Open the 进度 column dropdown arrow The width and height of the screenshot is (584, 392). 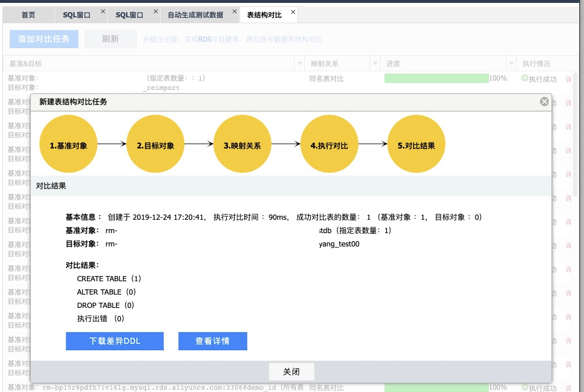point(512,64)
